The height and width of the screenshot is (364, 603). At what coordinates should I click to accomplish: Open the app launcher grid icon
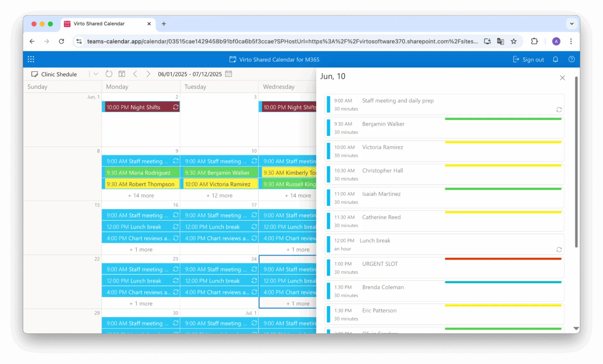pyautogui.click(x=31, y=59)
